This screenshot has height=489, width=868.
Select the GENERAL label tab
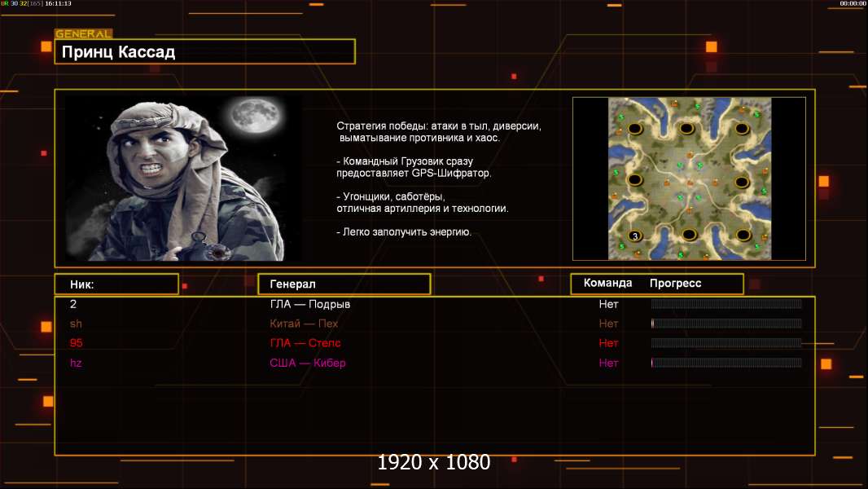pos(84,33)
